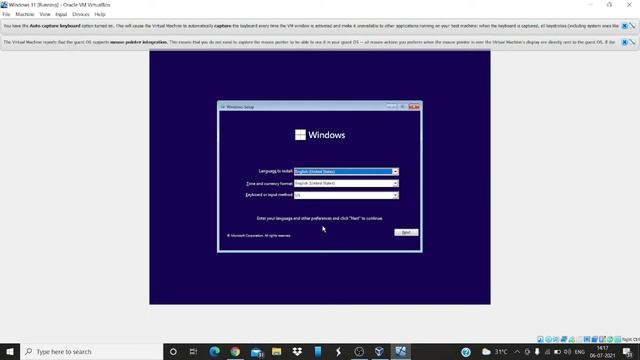This screenshot has height=360, width=640.
Task: Click the taskbar search box
Action: pyautogui.click(x=92, y=351)
